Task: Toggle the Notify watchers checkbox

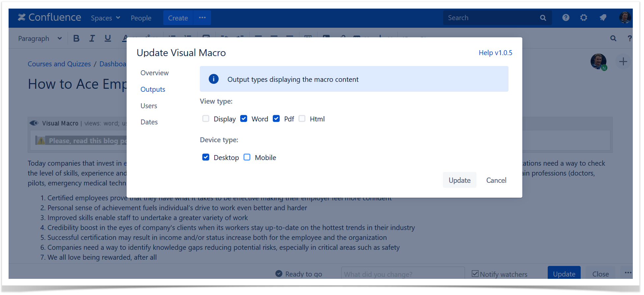Action: click(475, 274)
